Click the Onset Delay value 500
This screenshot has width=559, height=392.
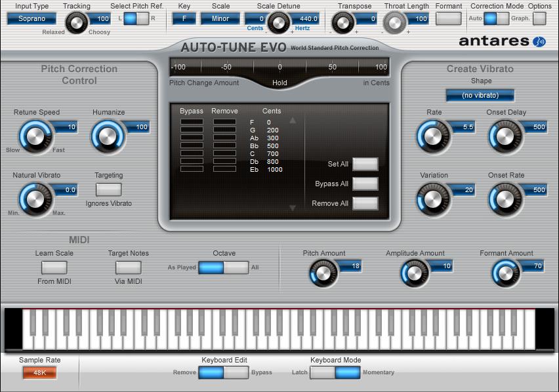(x=535, y=127)
